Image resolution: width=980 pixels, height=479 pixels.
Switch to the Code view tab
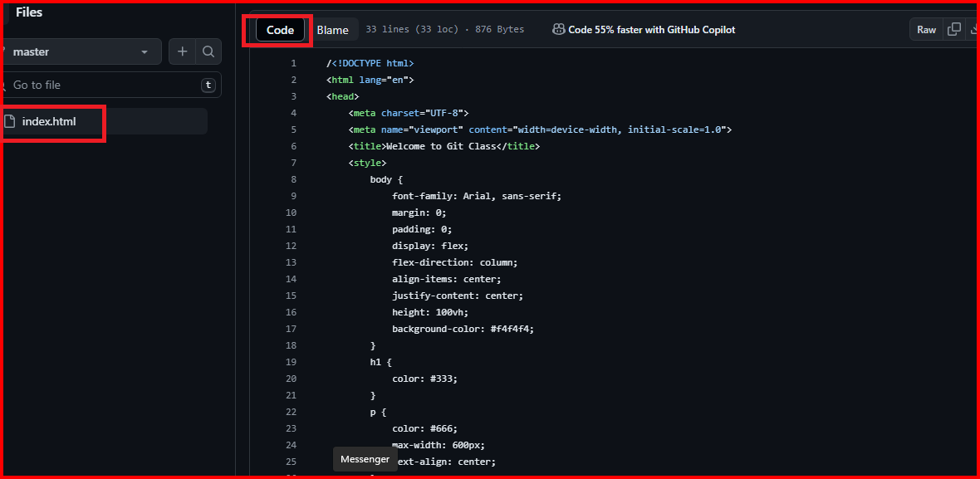(280, 30)
